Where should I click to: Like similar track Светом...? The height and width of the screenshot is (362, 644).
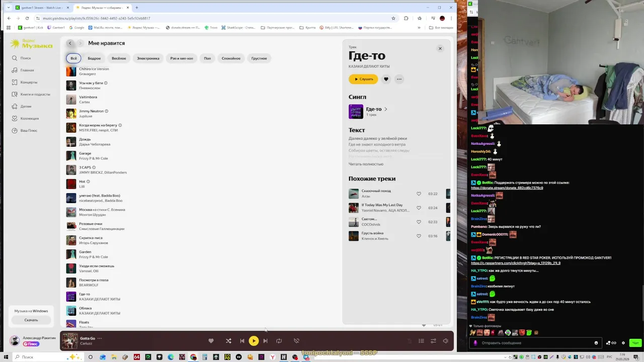pos(419,222)
